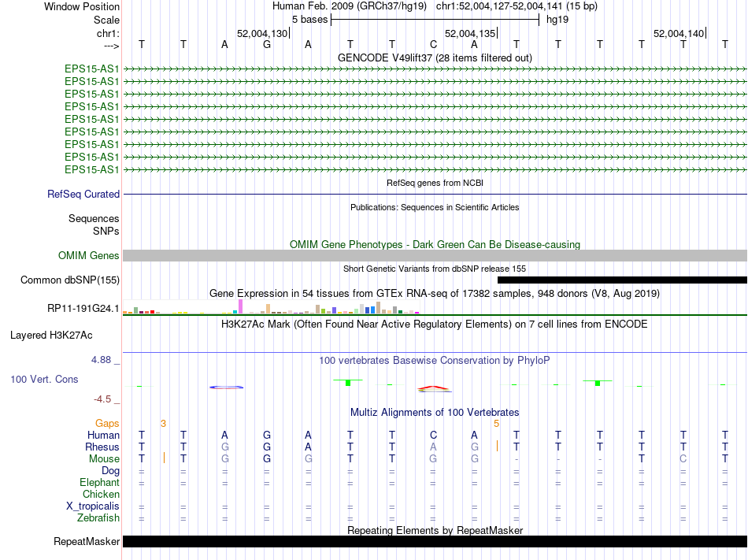Click the 4.88 PhyloP upper range value
The image size is (748, 560).
click(x=101, y=360)
